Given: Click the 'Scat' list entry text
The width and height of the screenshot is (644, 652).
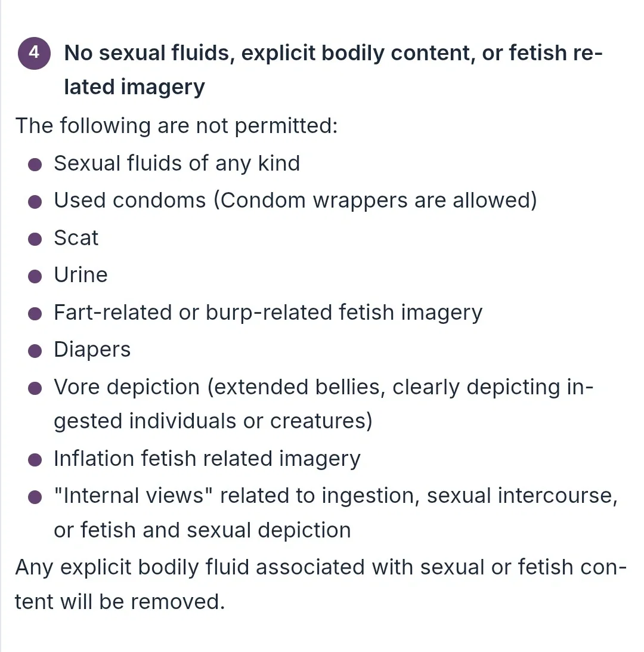Looking at the screenshot, I should (x=76, y=238).
